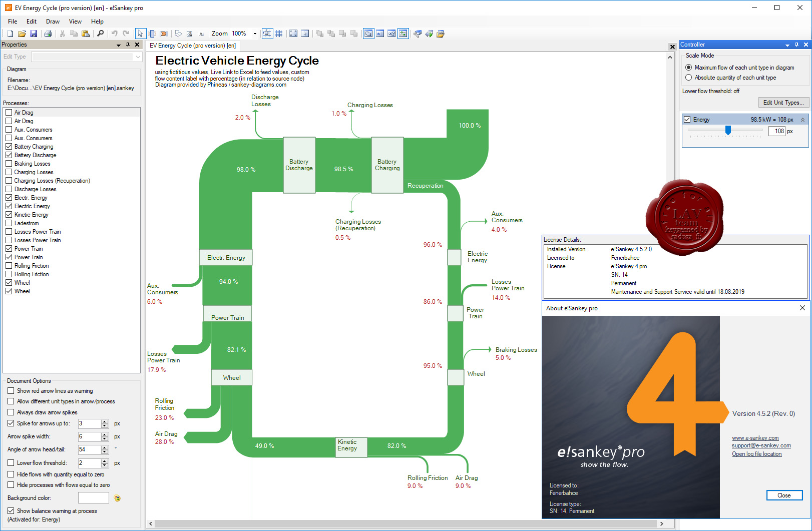Image resolution: width=812 pixels, height=531 pixels.
Task: Click the green export arrow toolbar icon
Action: [429, 34]
